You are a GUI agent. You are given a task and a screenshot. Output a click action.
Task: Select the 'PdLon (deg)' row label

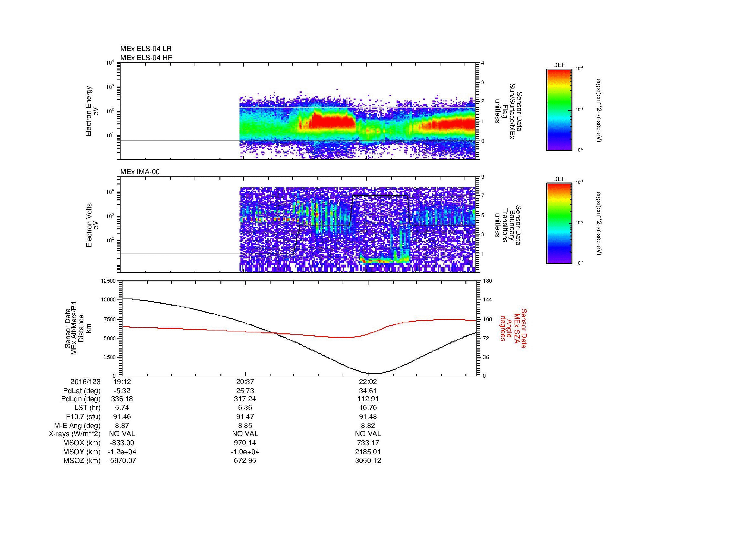(x=81, y=399)
